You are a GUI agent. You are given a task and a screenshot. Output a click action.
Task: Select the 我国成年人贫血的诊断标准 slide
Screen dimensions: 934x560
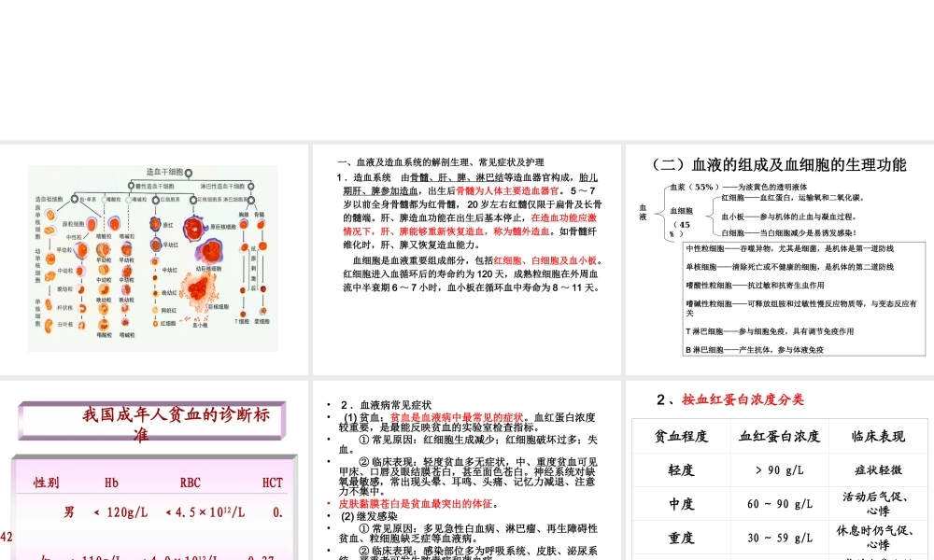click(x=154, y=470)
